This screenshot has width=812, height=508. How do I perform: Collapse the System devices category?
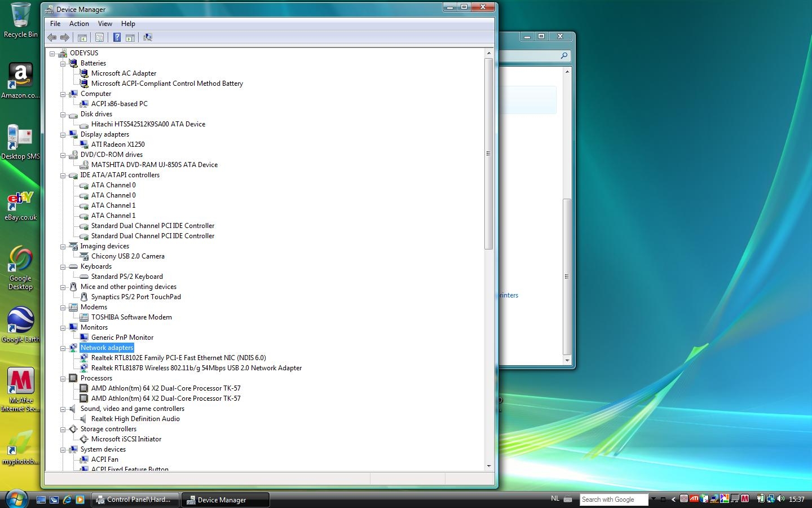pos(63,450)
